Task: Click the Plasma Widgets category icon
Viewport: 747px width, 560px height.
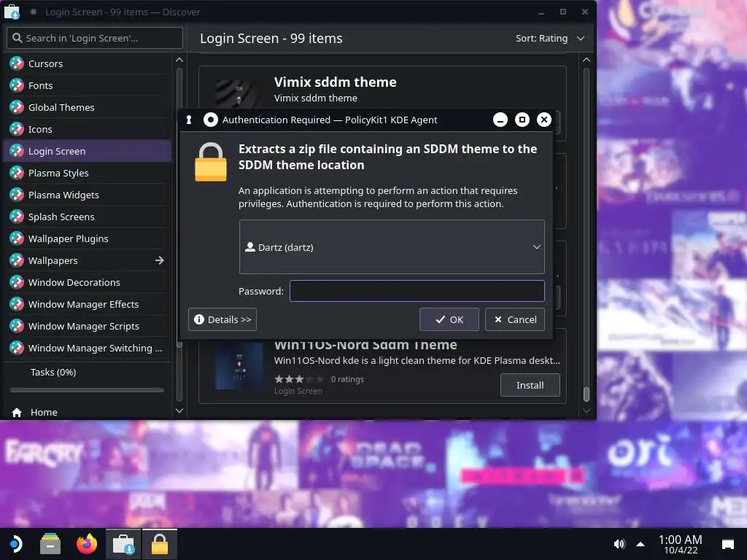Action: point(17,195)
